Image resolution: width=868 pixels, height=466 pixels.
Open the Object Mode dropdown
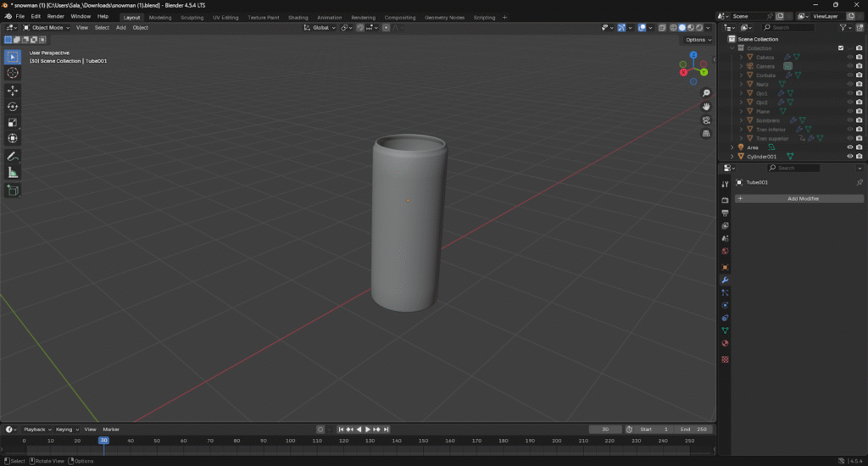click(47, 28)
